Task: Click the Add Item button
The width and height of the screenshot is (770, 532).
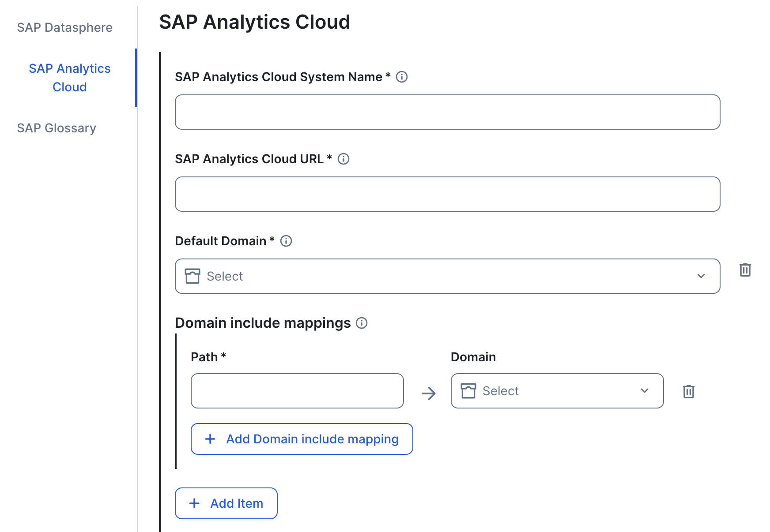Action: pyautogui.click(x=226, y=503)
